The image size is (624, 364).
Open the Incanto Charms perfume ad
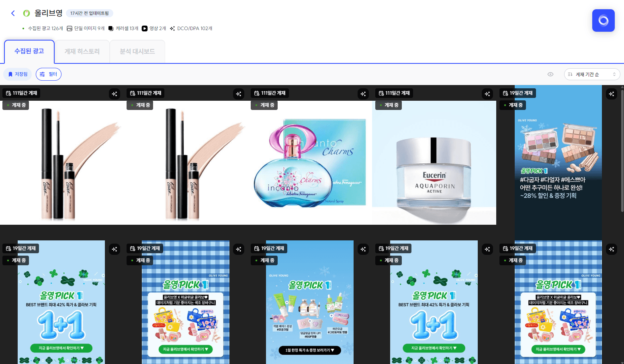click(x=310, y=163)
